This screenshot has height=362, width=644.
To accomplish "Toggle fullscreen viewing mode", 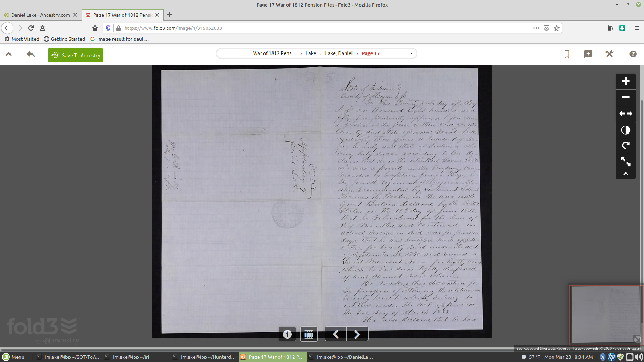I will [625, 162].
